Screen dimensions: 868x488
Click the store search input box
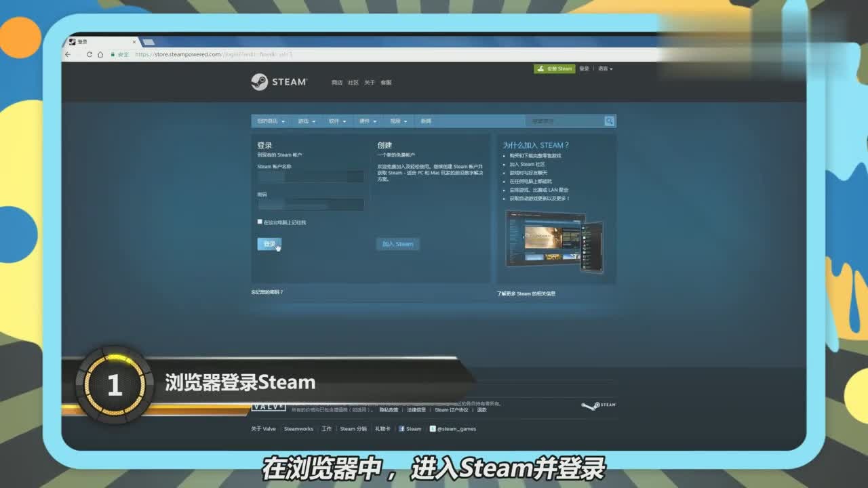click(565, 121)
